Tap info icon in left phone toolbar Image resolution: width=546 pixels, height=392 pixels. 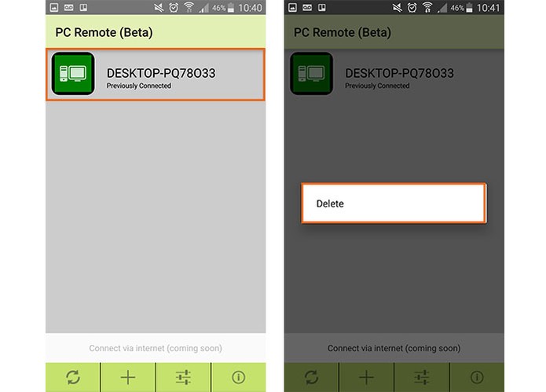point(239,377)
